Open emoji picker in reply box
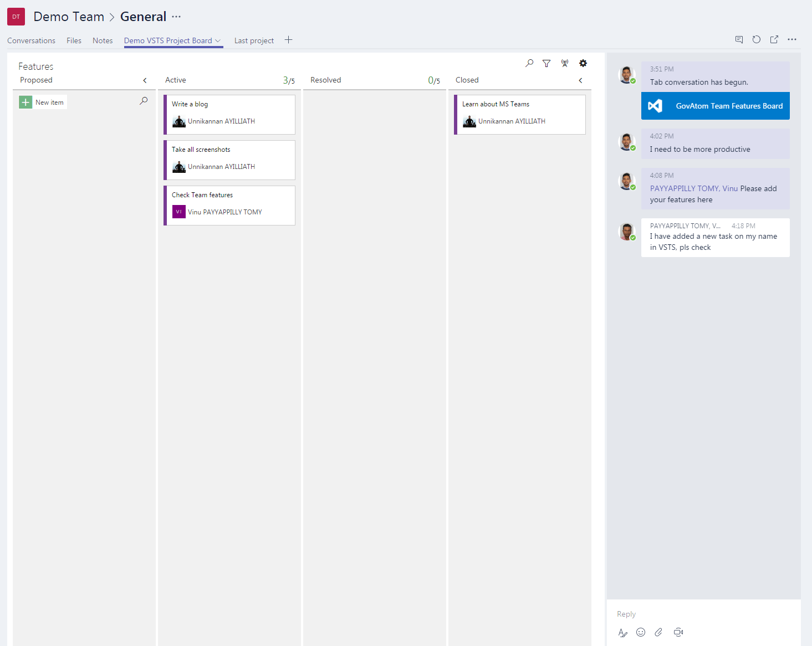This screenshot has height=646, width=812. point(641,632)
